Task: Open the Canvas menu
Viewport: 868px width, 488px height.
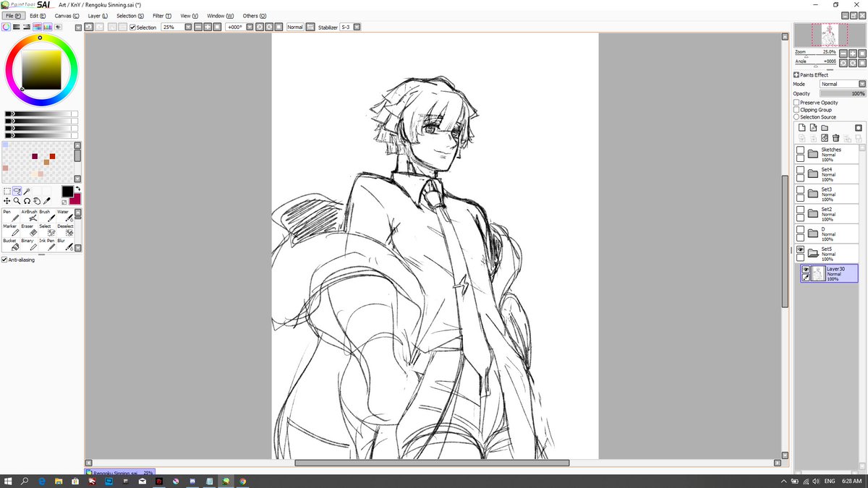Action: (x=67, y=15)
